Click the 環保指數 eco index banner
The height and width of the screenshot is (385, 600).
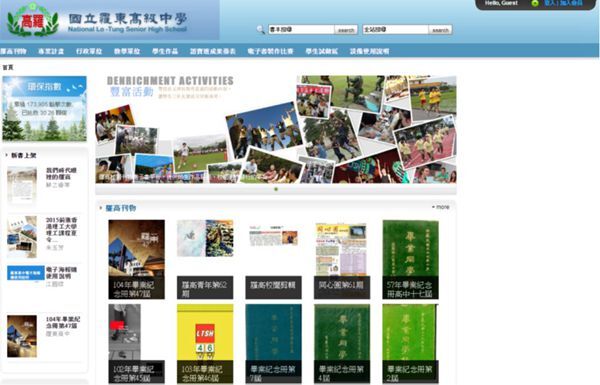point(44,109)
